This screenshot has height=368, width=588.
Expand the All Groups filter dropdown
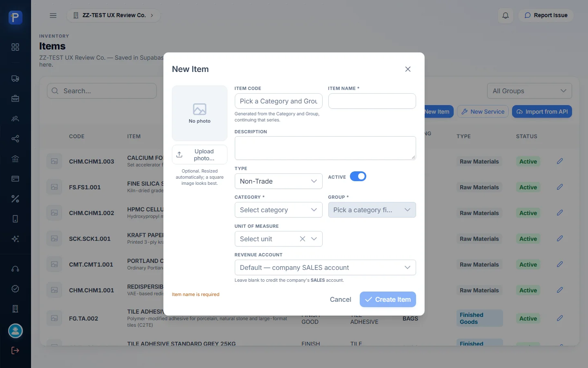530,91
